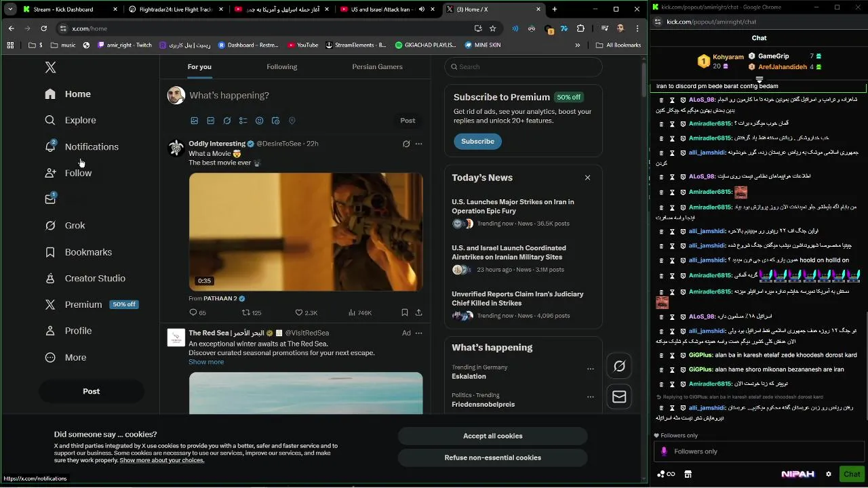Screen dimensions: 868x488
Task: Switch to the Stream - Kick Dashboard browser tab
Action: [68, 9]
